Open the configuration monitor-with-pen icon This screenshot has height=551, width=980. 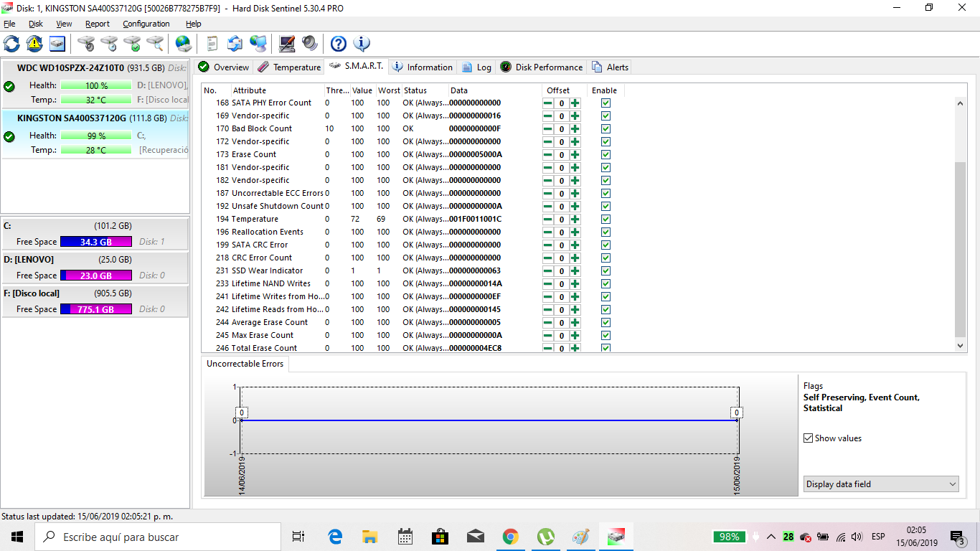pos(287,43)
